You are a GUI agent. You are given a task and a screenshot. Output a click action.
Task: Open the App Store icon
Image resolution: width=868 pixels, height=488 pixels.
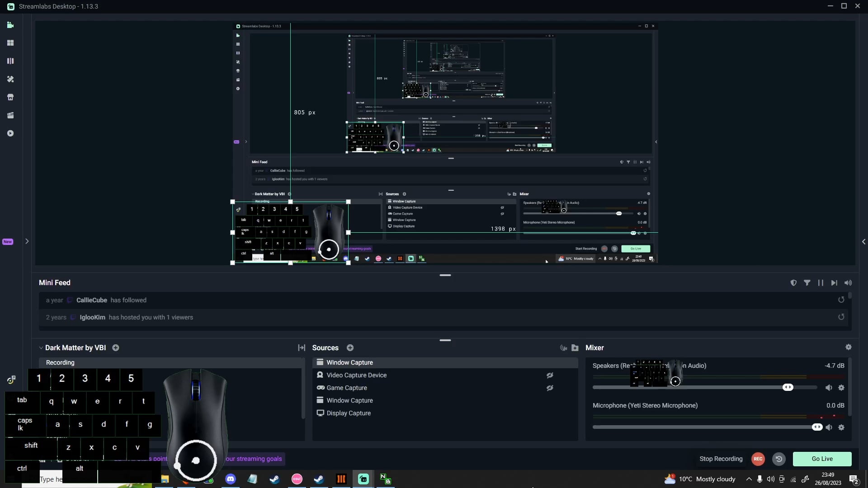[x=10, y=97]
